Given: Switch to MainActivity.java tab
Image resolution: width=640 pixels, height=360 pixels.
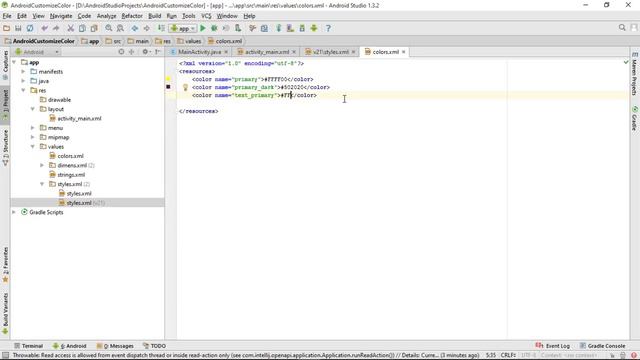Looking at the screenshot, I should tap(199, 52).
